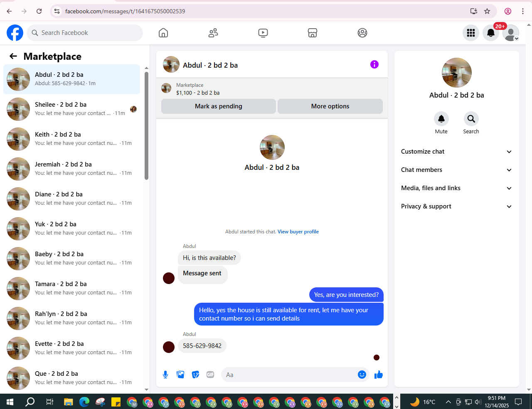Image resolution: width=532 pixels, height=409 pixels.
Task: Open the Windows notification center
Action: (x=518, y=402)
